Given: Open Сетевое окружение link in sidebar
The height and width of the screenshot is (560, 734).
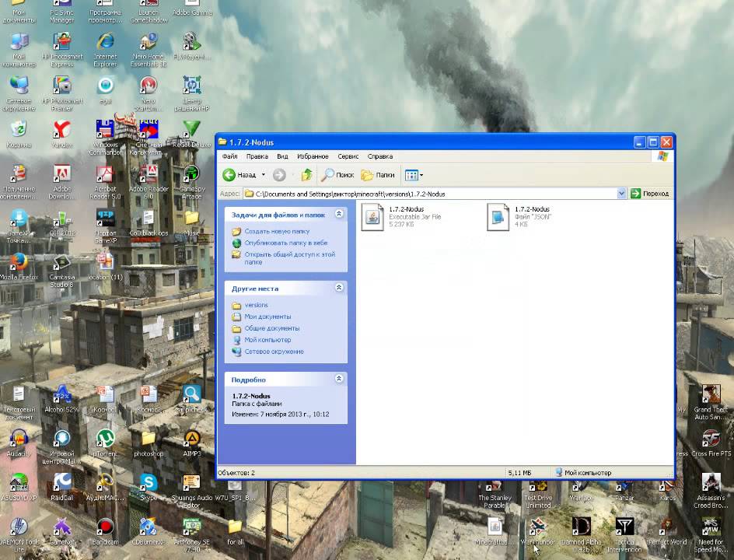Looking at the screenshot, I should click(274, 352).
